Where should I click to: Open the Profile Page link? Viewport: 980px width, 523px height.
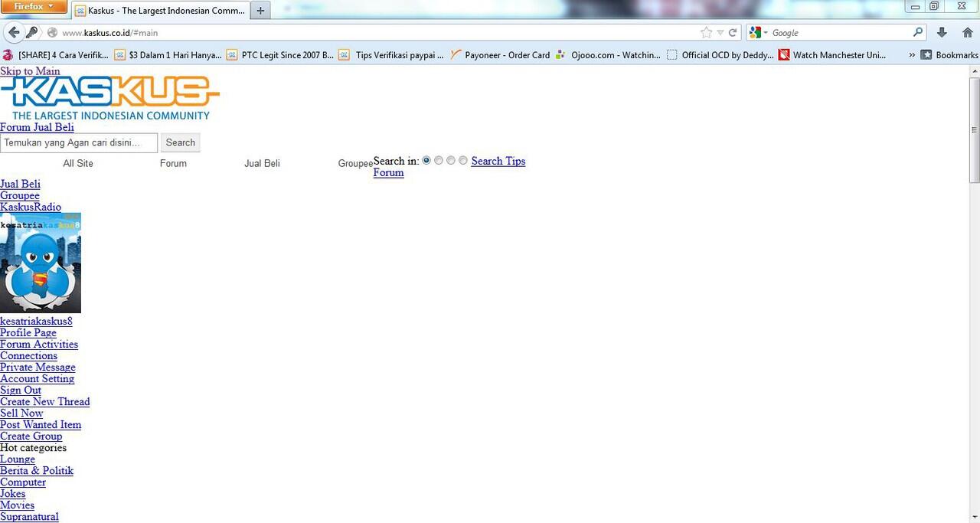pos(28,332)
